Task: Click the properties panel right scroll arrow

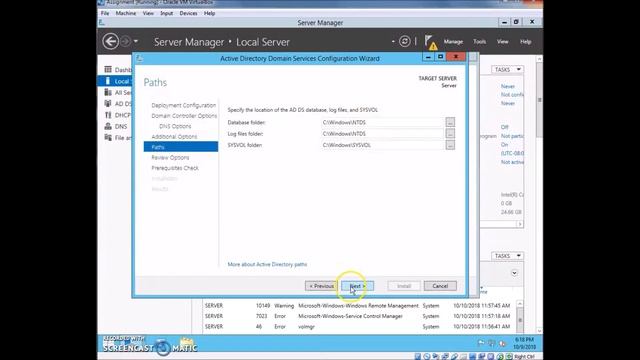Action: 520,224
